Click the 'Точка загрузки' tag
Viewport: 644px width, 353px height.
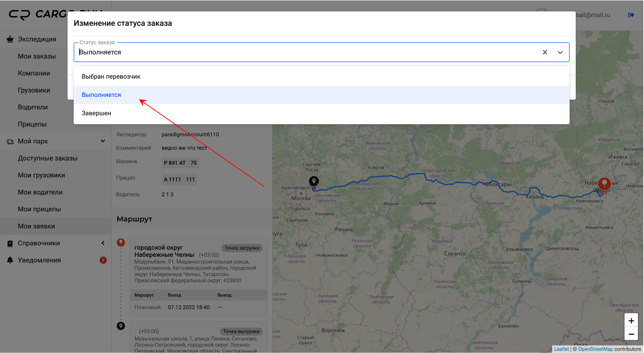pos(242,248)
